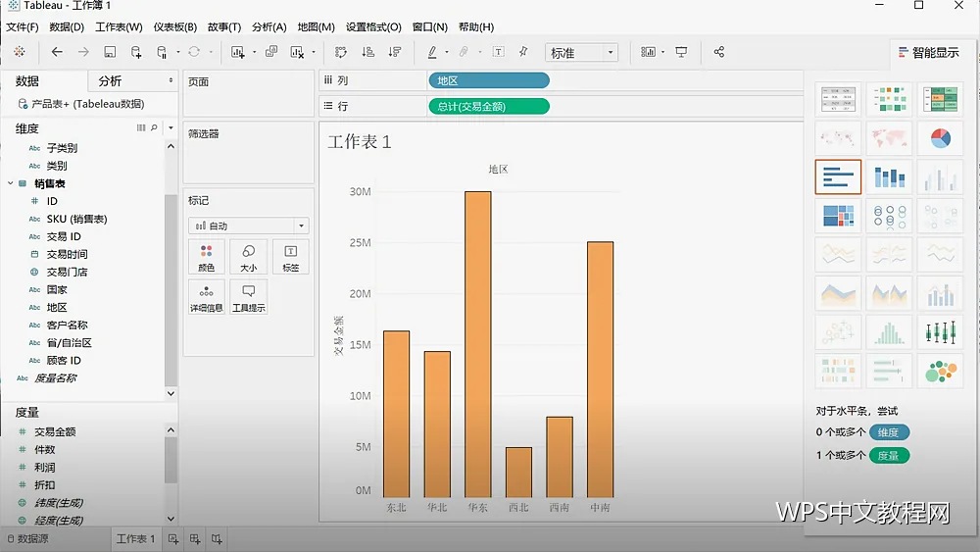
Task: Open the 地图(M) menu
Action: tap(316, 26)
